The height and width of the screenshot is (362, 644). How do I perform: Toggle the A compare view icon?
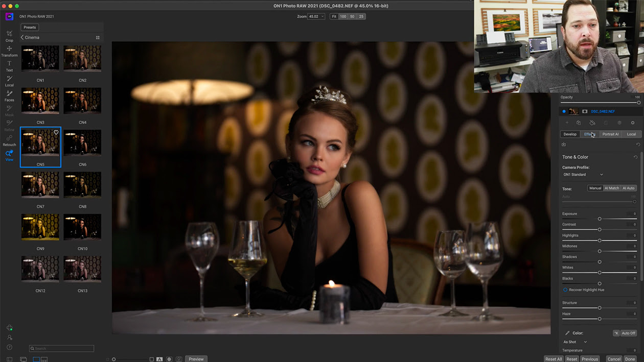(x=159, y=359)
